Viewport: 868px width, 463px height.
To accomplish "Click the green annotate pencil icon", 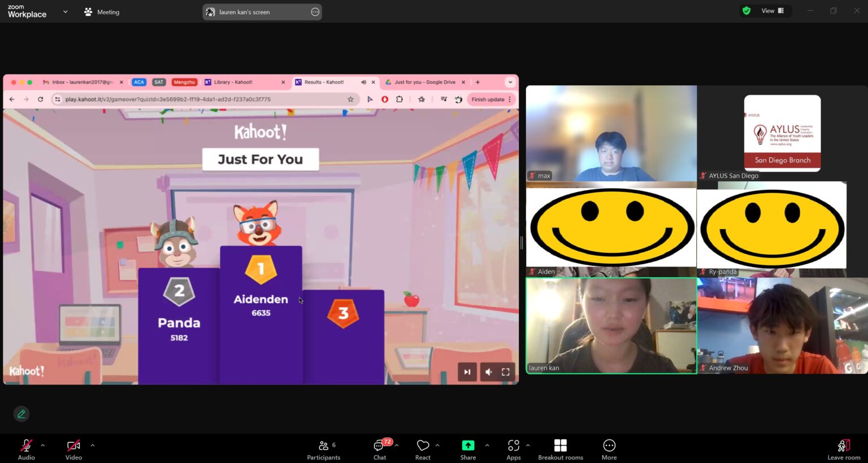I will 21,414.
